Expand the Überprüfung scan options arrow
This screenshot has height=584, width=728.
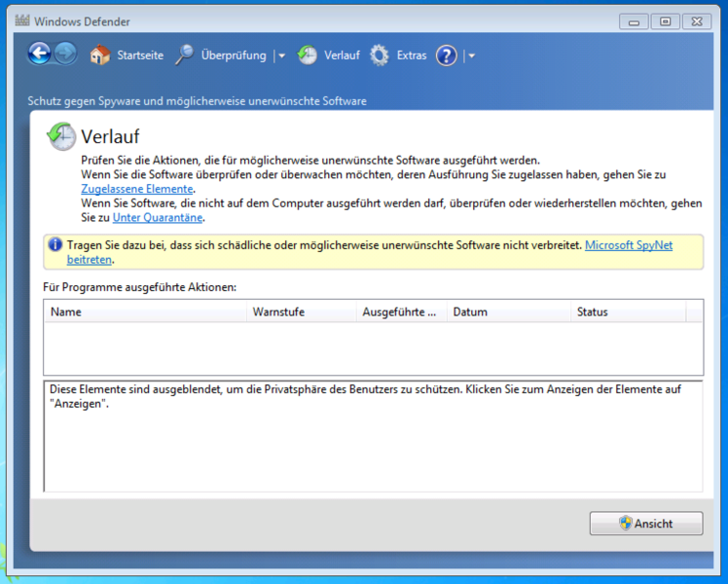pos(281,55)
